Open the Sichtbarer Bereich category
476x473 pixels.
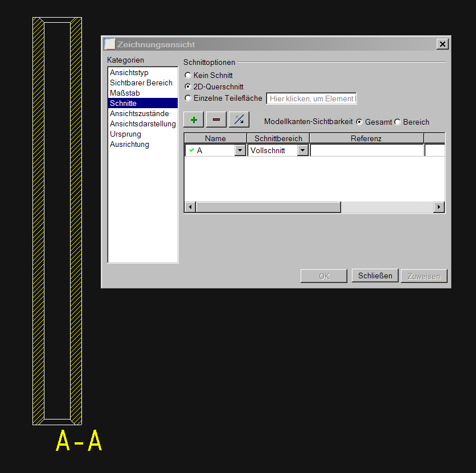[x=143, y=83]
